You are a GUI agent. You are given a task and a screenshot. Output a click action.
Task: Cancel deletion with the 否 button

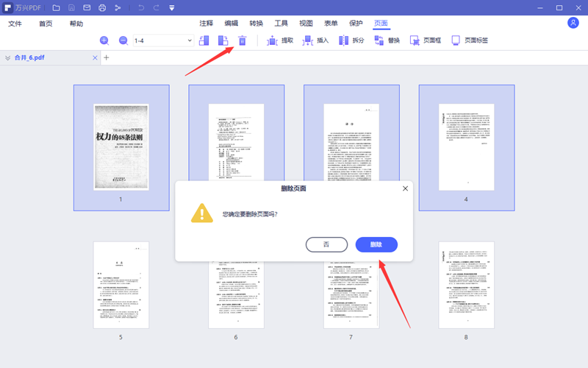[326, 244]
